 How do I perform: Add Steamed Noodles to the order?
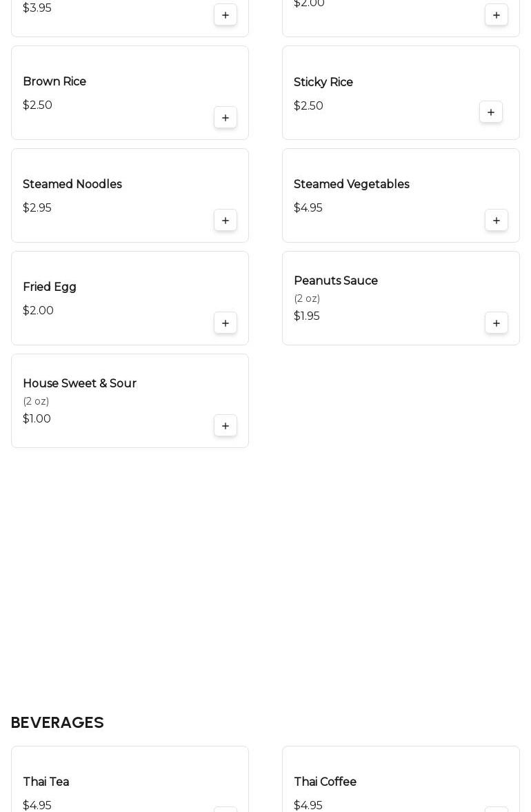(226, 220)
